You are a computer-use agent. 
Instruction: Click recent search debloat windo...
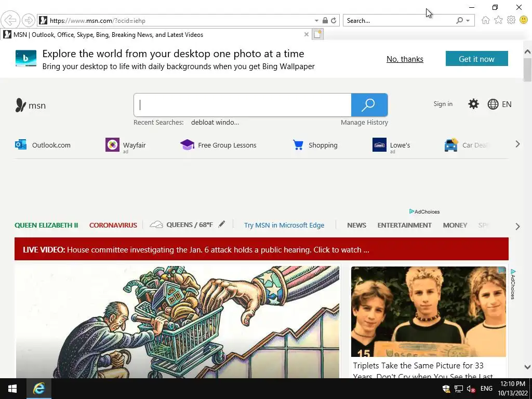(x=215, y=122)
